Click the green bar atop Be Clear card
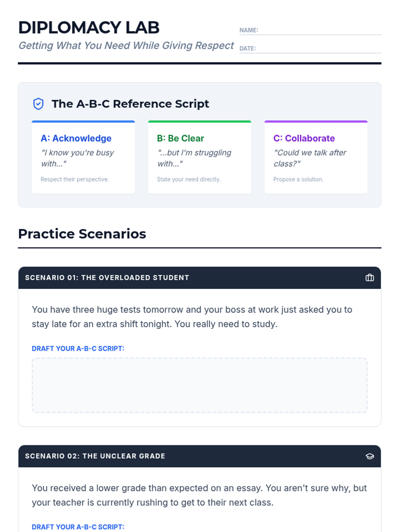 coord(199,122)
